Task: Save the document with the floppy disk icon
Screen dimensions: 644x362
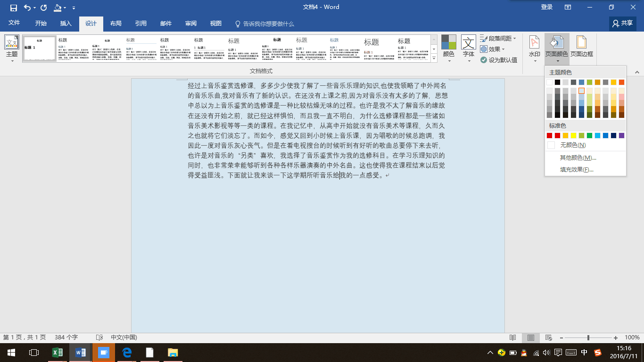Action: pyautogui.click(x=13, y=8)
